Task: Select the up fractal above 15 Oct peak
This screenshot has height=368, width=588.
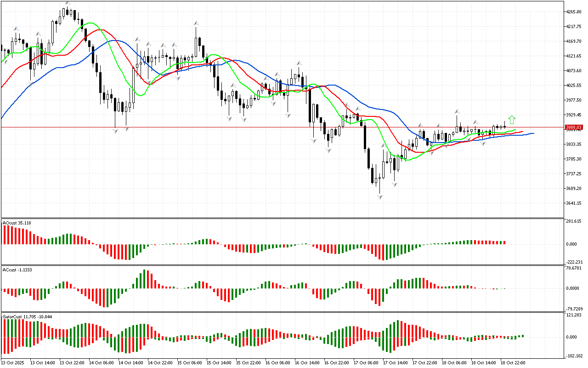Action: coord(196,23)
